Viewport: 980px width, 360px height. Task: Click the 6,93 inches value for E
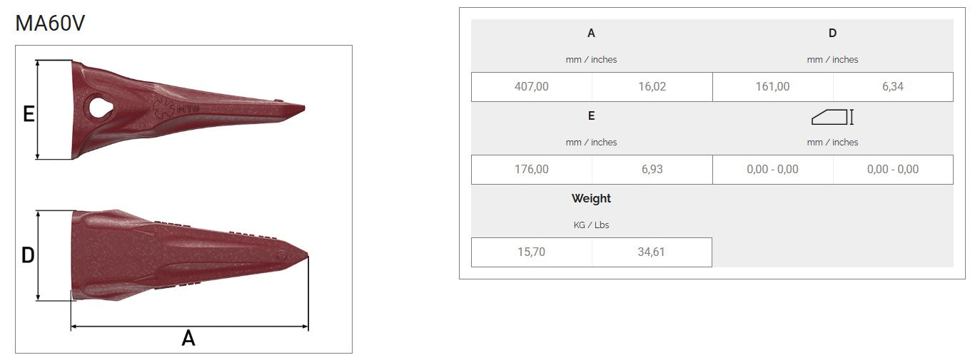click(652, 170)
